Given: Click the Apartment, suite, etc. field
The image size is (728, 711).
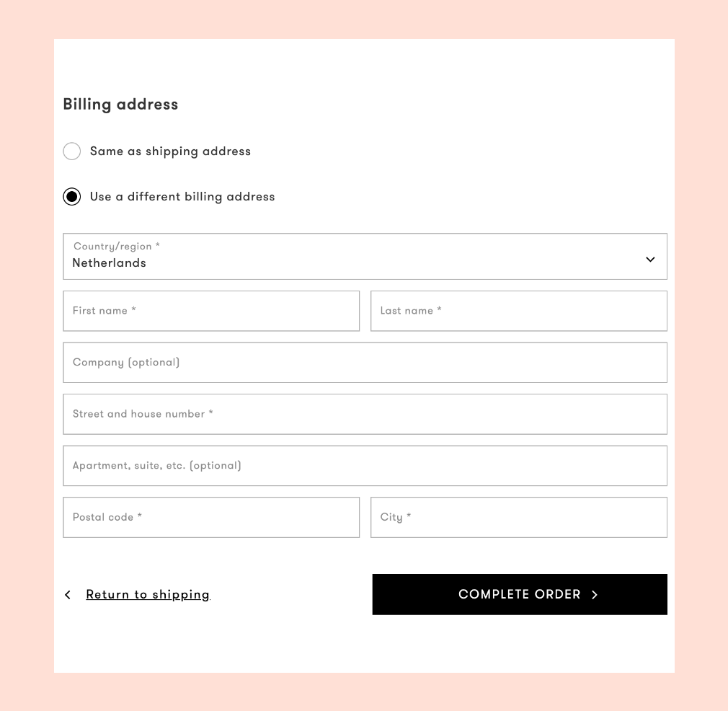Looking at the screenshot, I should tap(365, 466).
